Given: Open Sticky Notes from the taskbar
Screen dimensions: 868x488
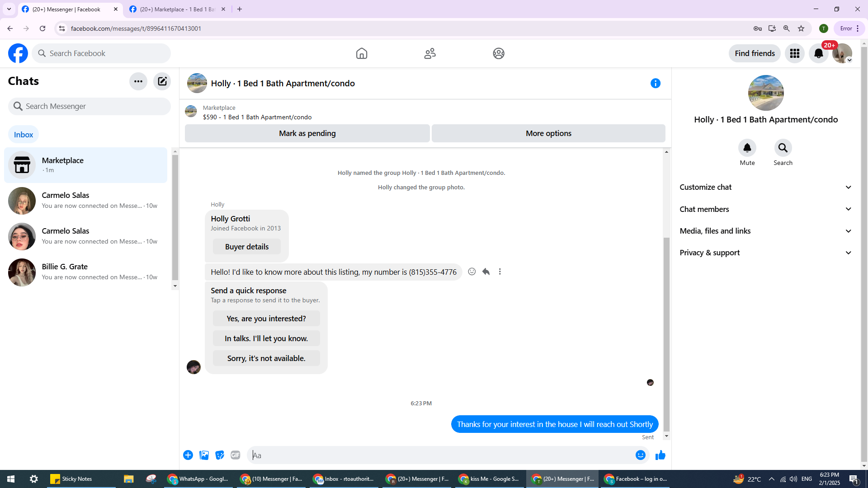Looking at the screenshot, I should (72, 479).
